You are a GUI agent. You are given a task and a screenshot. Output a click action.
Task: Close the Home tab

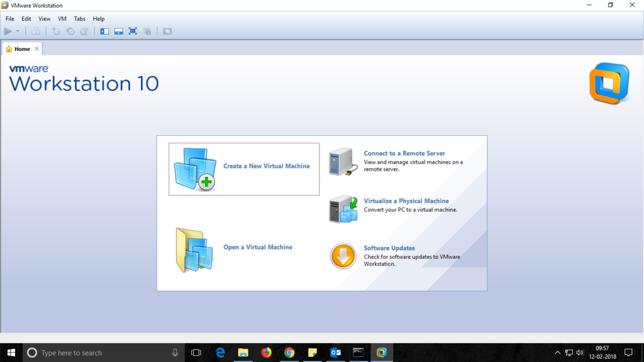[x=36, y=49]
